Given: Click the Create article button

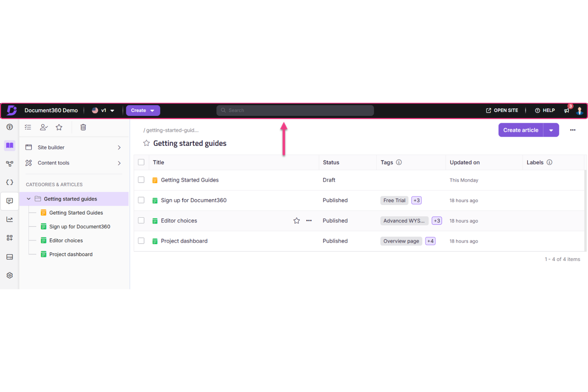Looking at the screenshot, I should coord(520,130).
